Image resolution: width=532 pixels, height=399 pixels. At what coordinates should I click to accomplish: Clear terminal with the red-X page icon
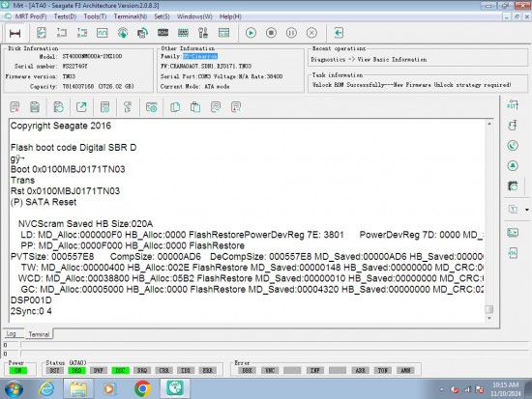15,107
